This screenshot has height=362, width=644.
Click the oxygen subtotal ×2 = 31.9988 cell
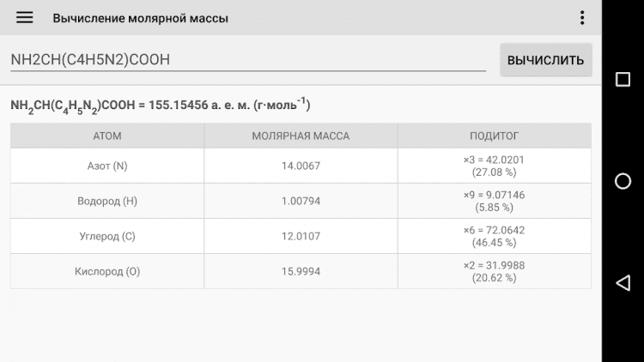[x=494, y=271]
